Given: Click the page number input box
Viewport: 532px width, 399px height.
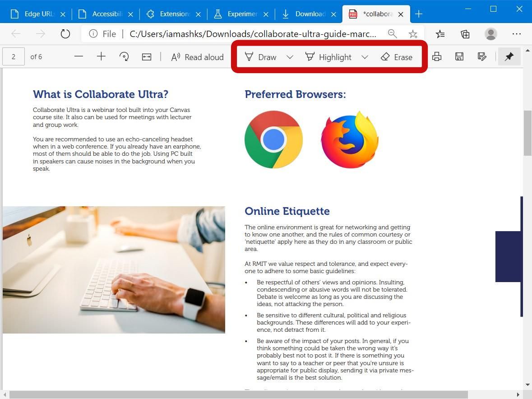Looking at the screenshot, I should pyautogui.click(x=14, y=57).
